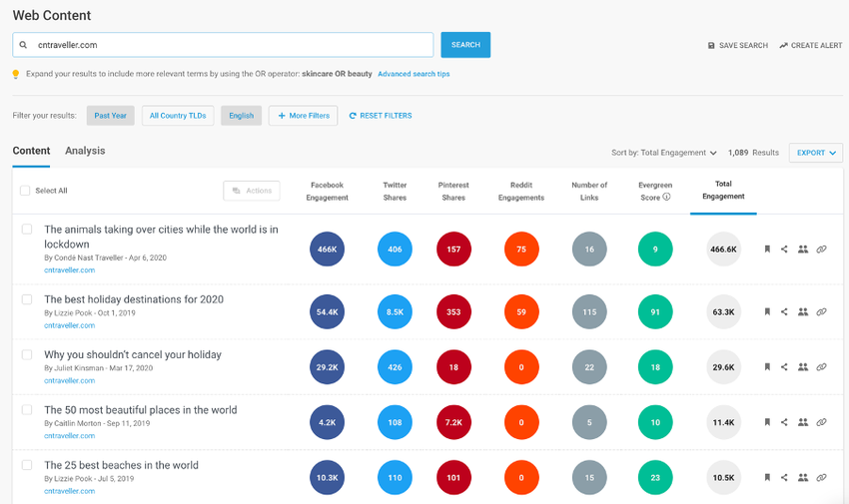Share The 25 best beaches article
Image resolution: width=849 pixels, height=504 pixels.
(x=784, y=477)
